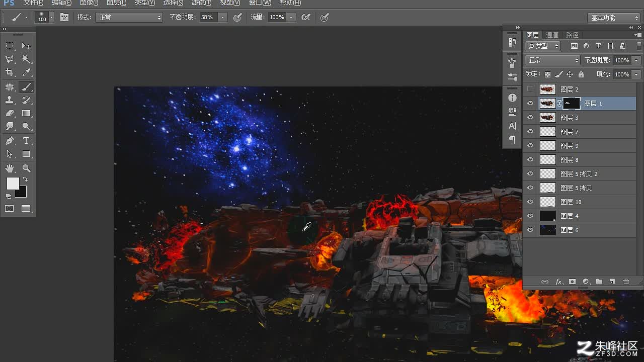This screenshot has width=644, height=362.
Task: Lock transparent pixels
Action: click(x=547, y=74)
